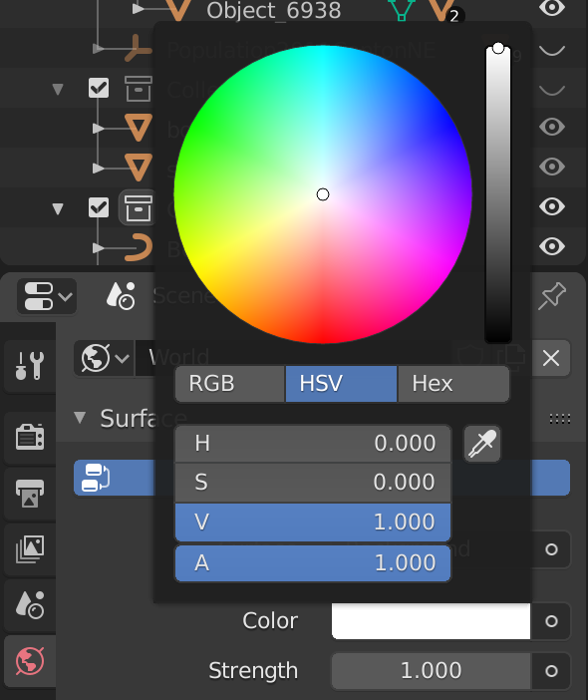Click the A alpha slider field
This screenshot has height=700, width=588.
pos(313,563)
